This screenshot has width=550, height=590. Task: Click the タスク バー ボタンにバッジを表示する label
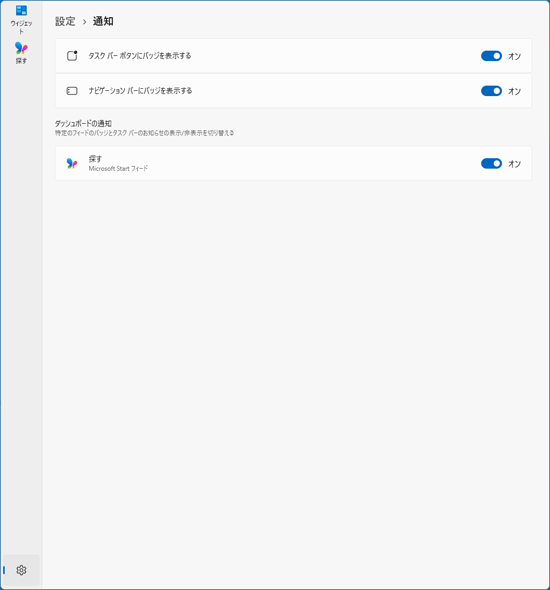(140, 56)
